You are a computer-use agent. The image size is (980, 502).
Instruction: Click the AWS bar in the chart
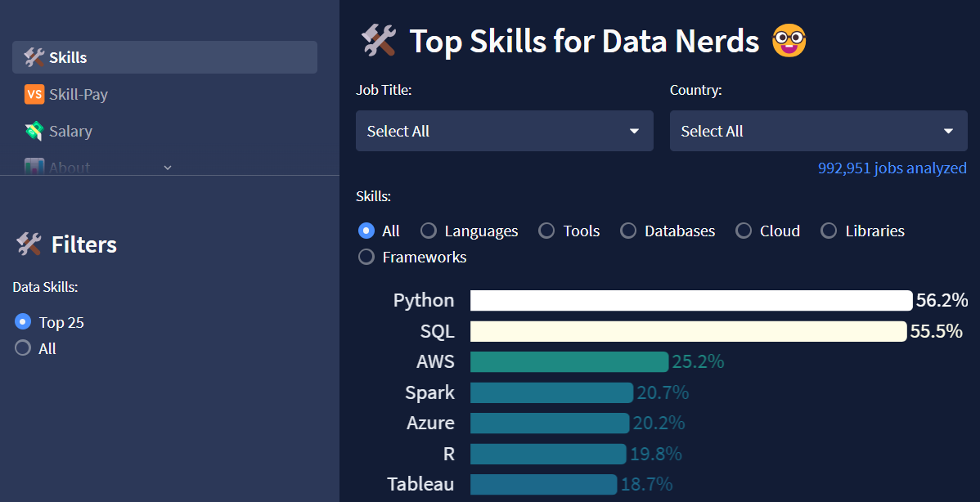point(569,361)
